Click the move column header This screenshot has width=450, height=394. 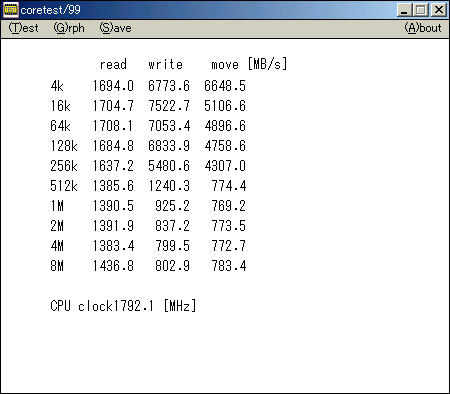(x=225, y=64)
